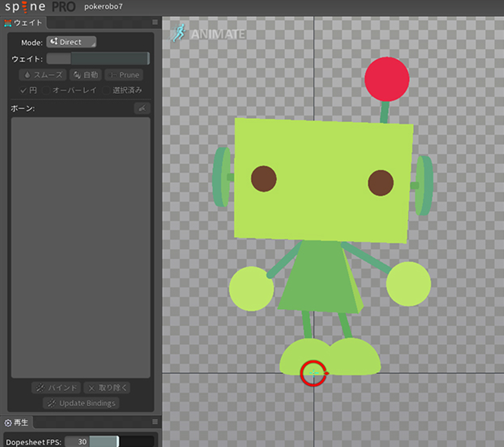
Task: Click the スムーズ button
Action: click(x=43, y=75)
